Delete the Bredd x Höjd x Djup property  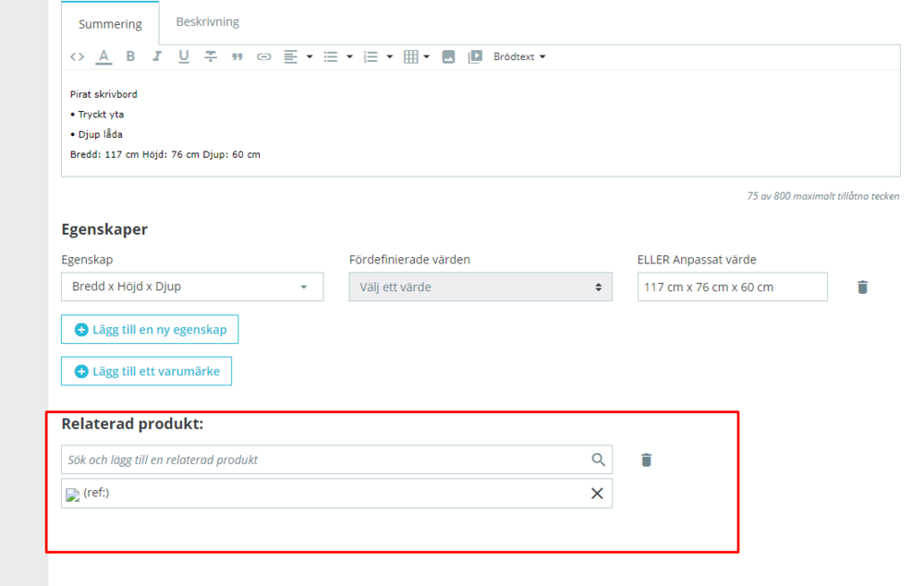pos(862,287)
